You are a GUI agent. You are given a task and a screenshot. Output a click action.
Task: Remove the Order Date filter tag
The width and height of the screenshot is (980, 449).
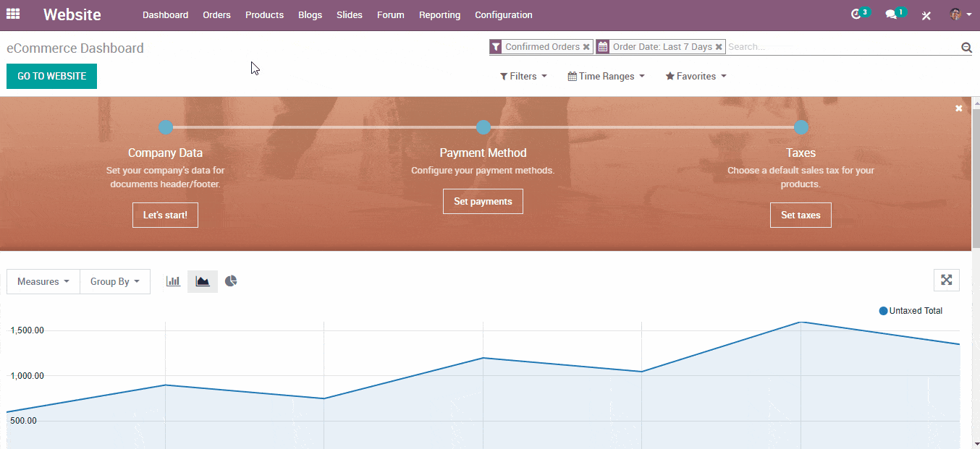pyautogui.click(x=719, y=47)
